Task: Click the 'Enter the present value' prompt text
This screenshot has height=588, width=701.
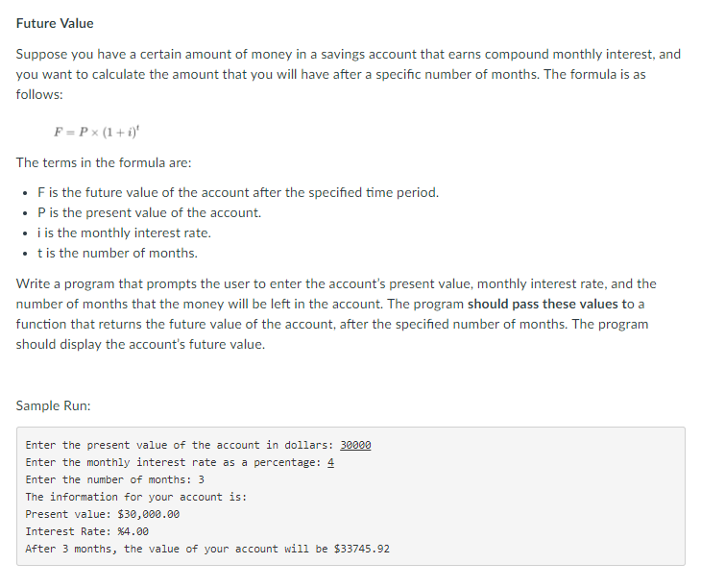Action: (x=180, y=445)
